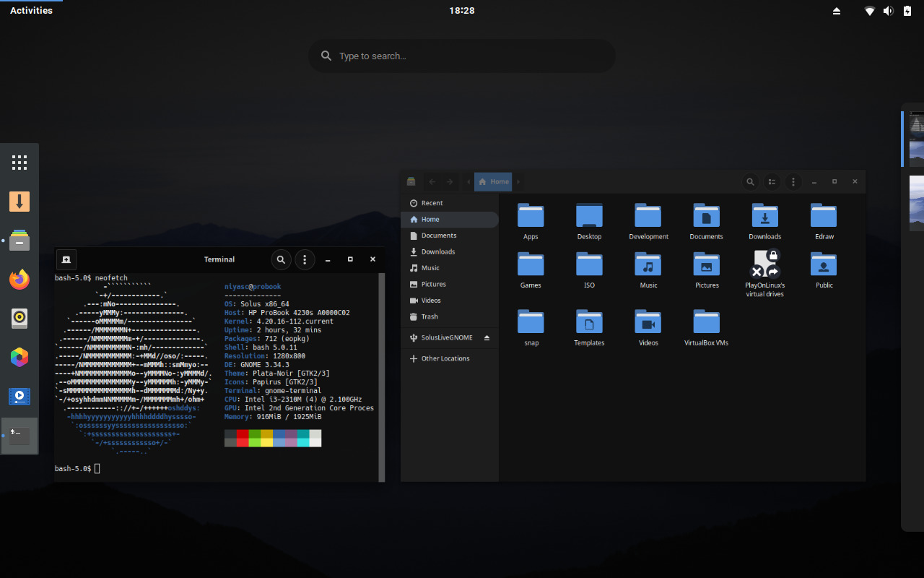924x578 pixels.
Task: Show all applications from the dock grid
Action: [x=19, y=162]
